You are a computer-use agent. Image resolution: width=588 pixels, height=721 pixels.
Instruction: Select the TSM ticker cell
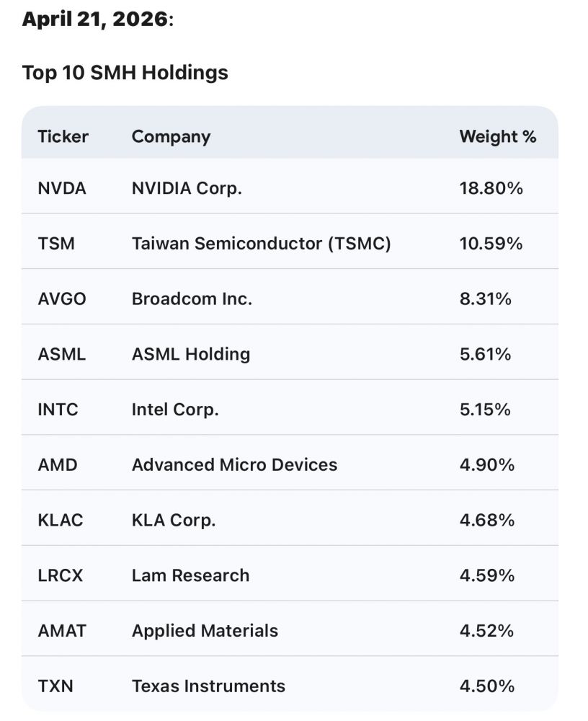[55, 244]
